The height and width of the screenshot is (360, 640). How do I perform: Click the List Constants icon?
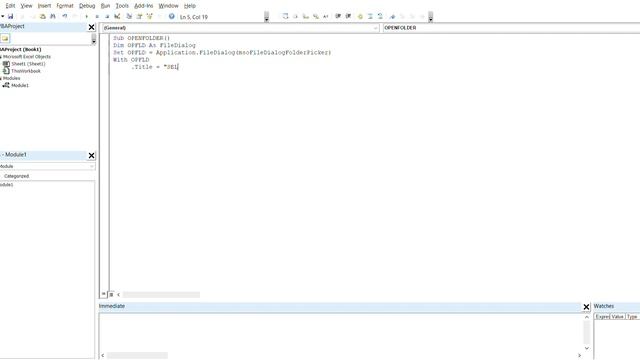296,16
